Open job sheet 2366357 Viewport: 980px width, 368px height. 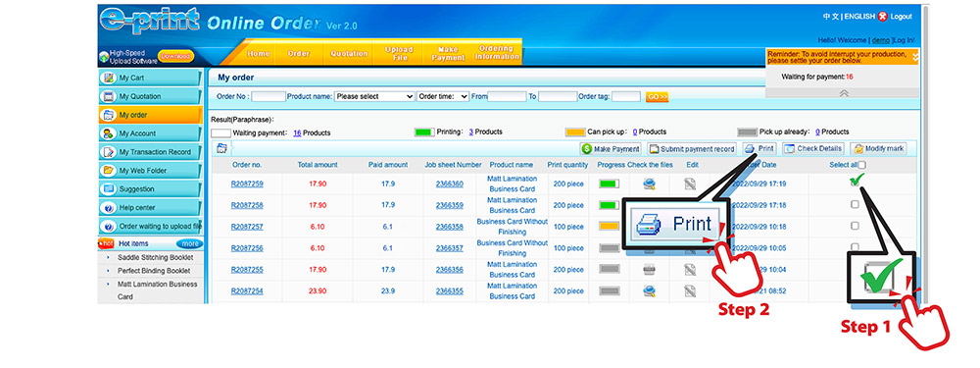pos(450,248)
